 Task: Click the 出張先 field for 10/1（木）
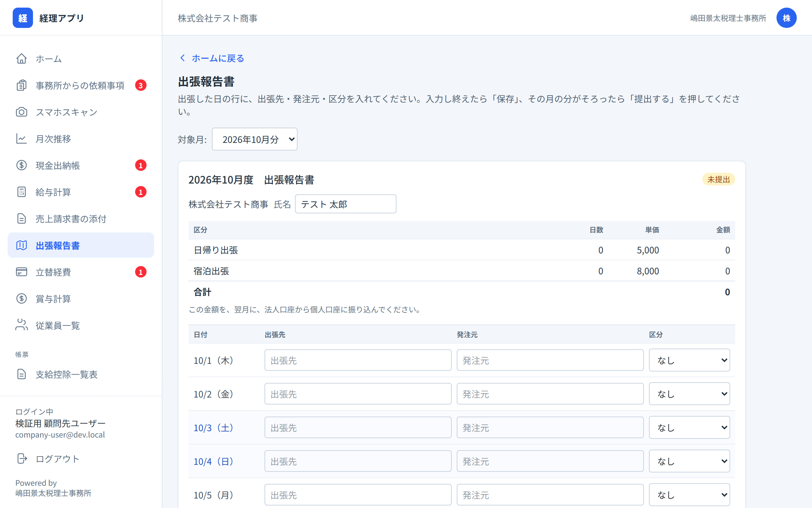point(358,360)
